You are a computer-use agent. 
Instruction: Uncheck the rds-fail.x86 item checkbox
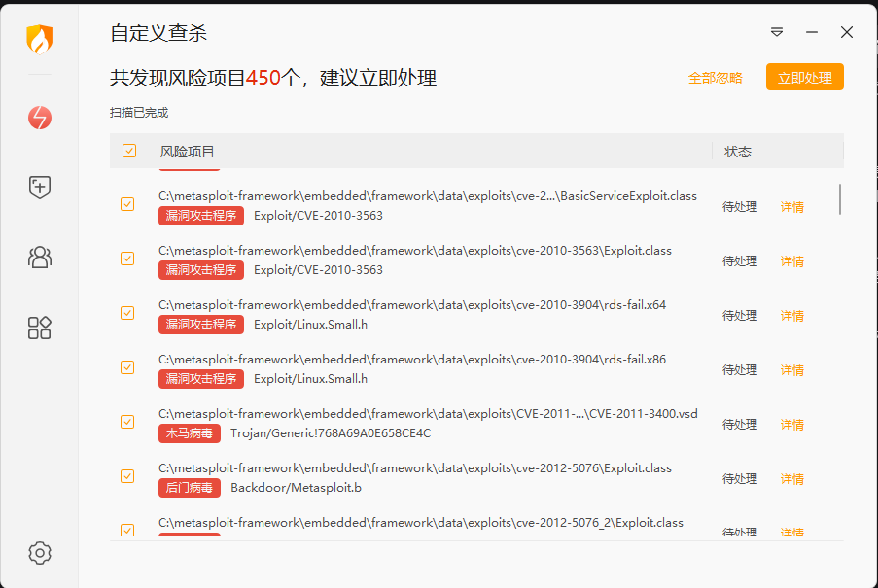(x=127, y=367)
